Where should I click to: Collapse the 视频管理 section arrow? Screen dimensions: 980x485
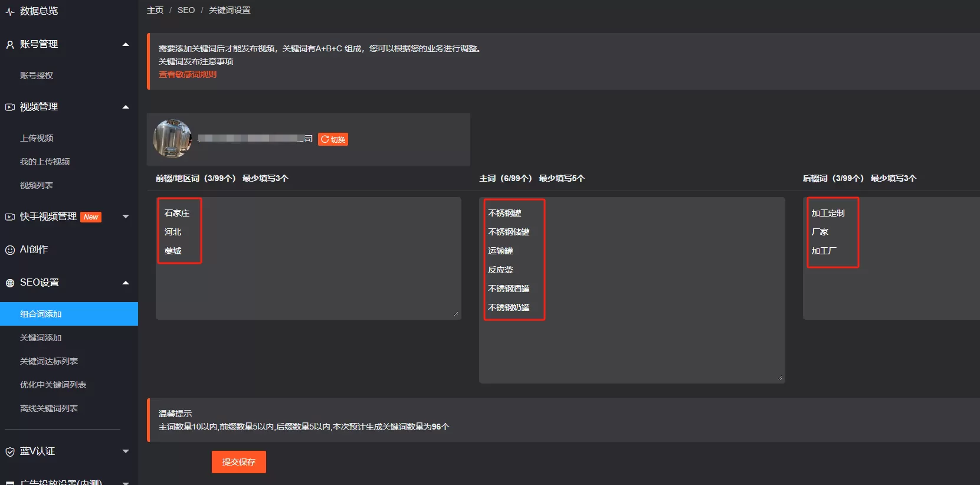point(125,107)
